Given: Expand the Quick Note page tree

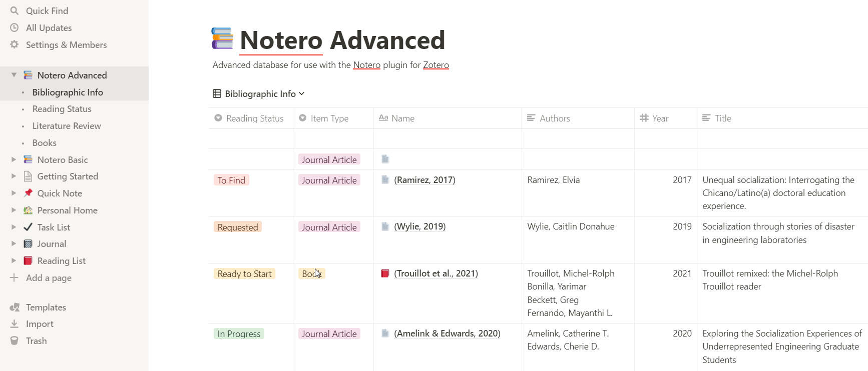Looking at the screenshot, I should coord(14,193).
